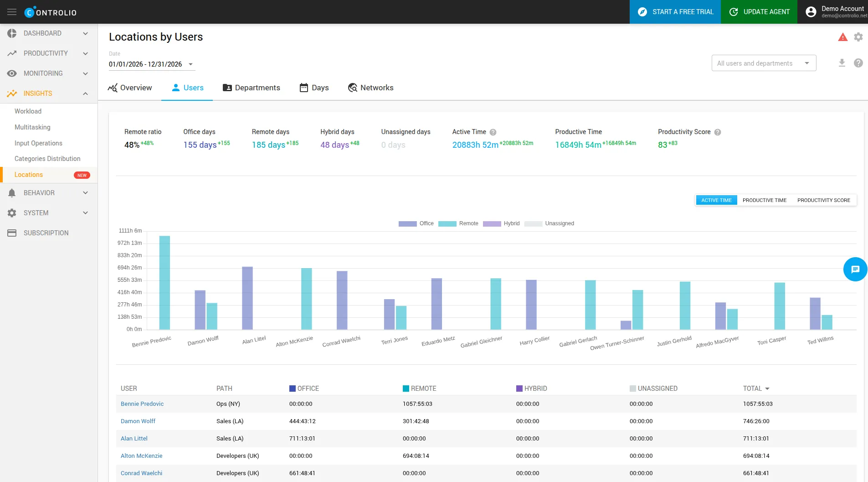This screenshot has width=868, height=482.
Task: Click Bennie Predovic's remote bar in chart
Action: click(164, 283)
